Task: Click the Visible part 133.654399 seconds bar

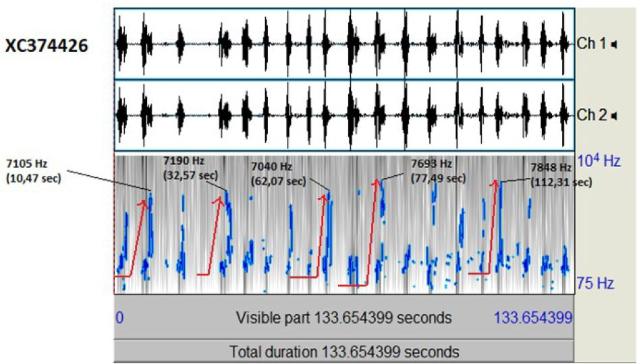Action: pos(343,317)
